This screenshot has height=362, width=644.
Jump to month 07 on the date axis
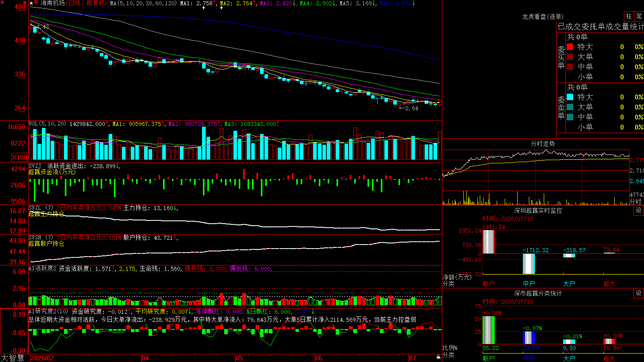point(413,358)
